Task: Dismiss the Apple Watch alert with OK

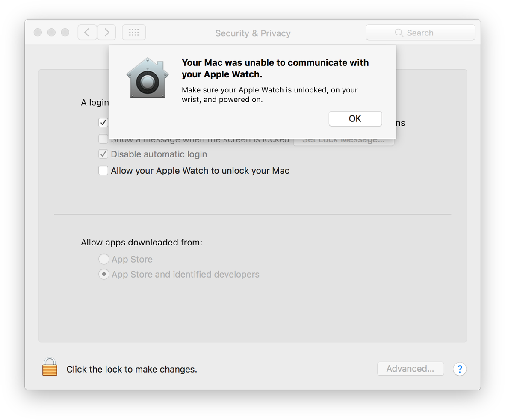Action: (x=355, y=119)
